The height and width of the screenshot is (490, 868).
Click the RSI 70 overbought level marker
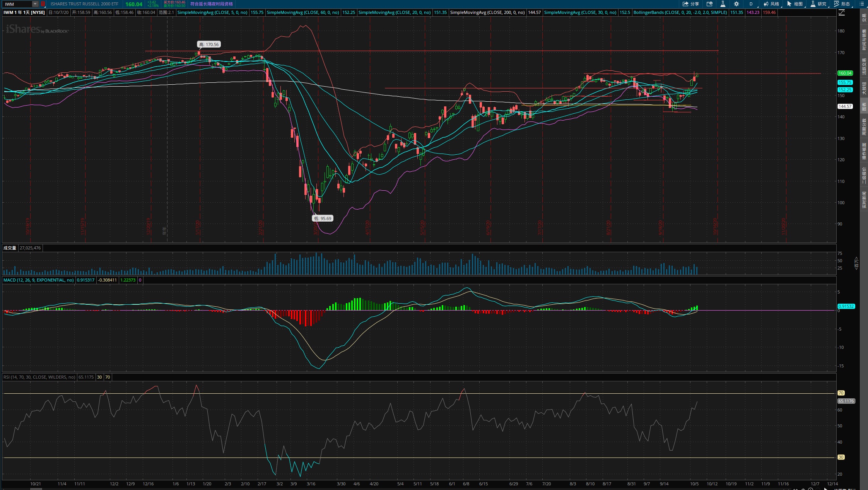(x=841, y=393)
